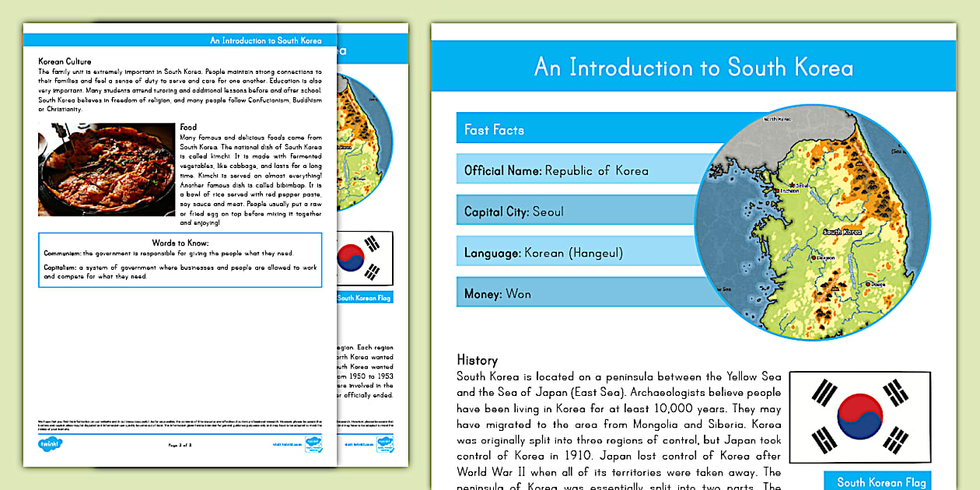
Task: Click the Daejeon city marker on the map
Action: pos(813,257)
